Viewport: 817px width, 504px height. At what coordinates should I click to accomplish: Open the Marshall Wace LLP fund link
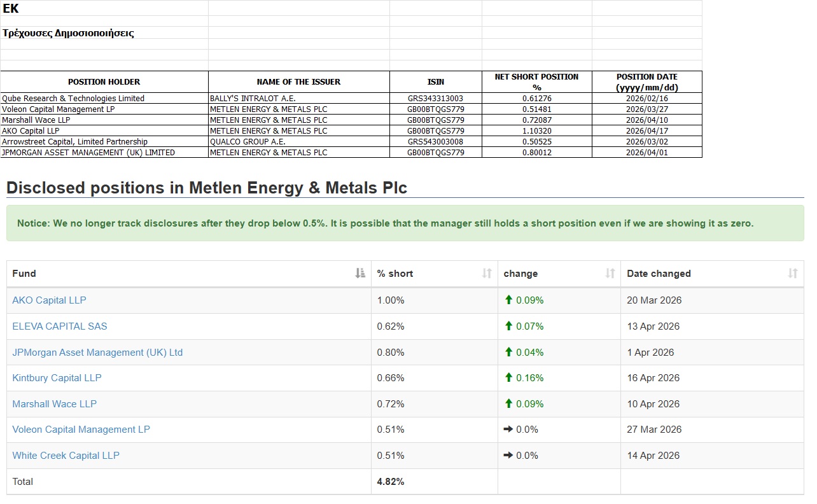click(x=54, y=404)
